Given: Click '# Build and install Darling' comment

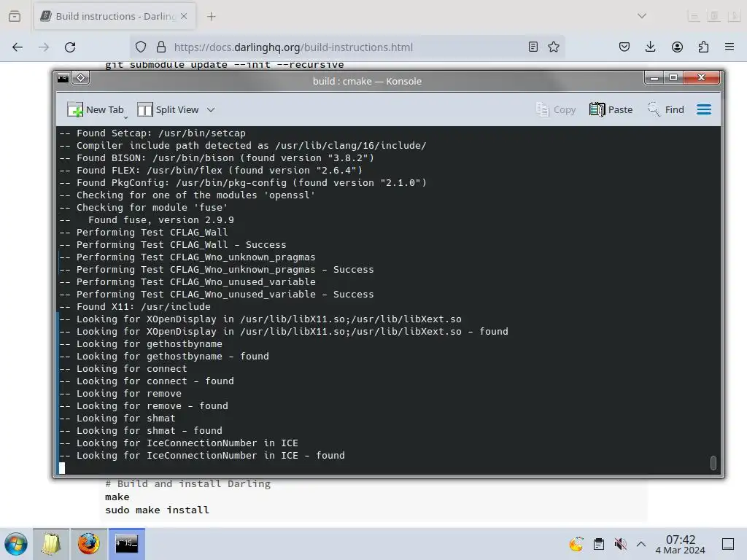Looking at the screenshot, I should (187, 484).
